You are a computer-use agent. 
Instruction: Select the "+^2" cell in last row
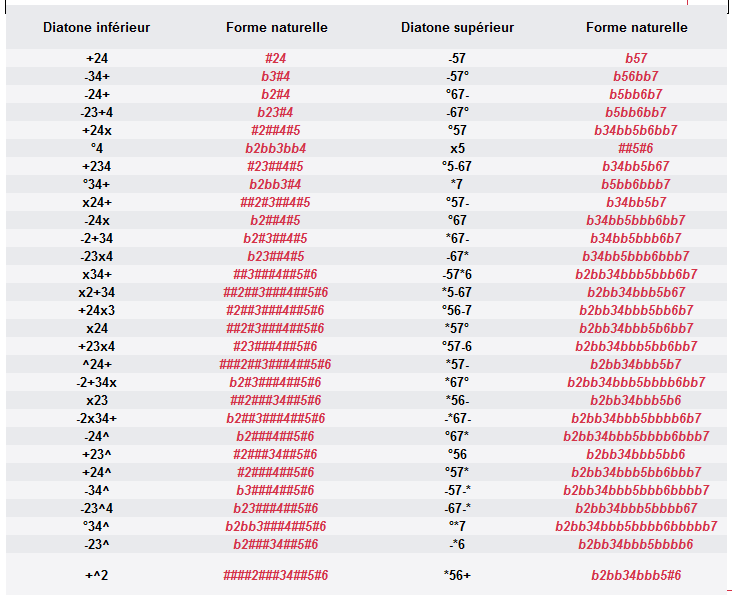pyautogui.click(x=97, y=575)
